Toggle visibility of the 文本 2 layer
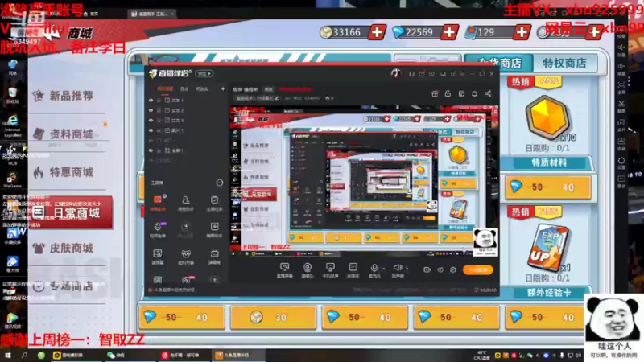The image size is (644, 362). [x=151, y=110]
